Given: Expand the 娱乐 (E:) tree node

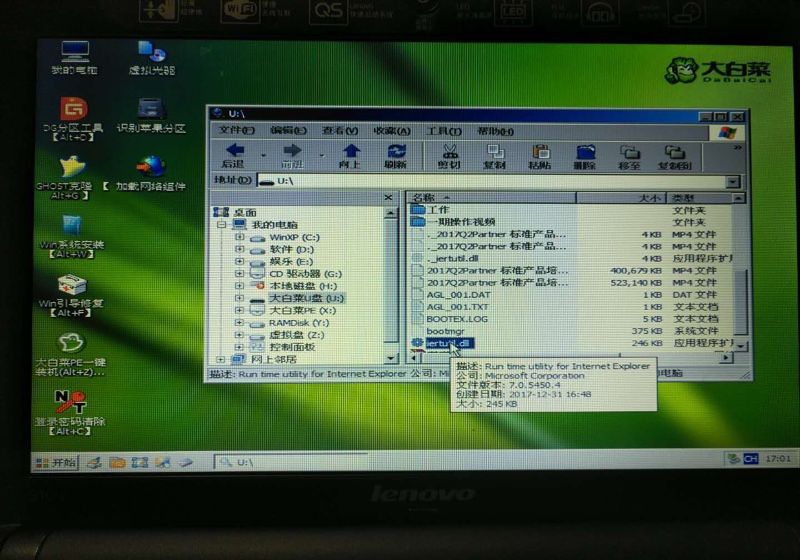Looking at the screenshot, I should pyautogui.click(x=239, y=261).
